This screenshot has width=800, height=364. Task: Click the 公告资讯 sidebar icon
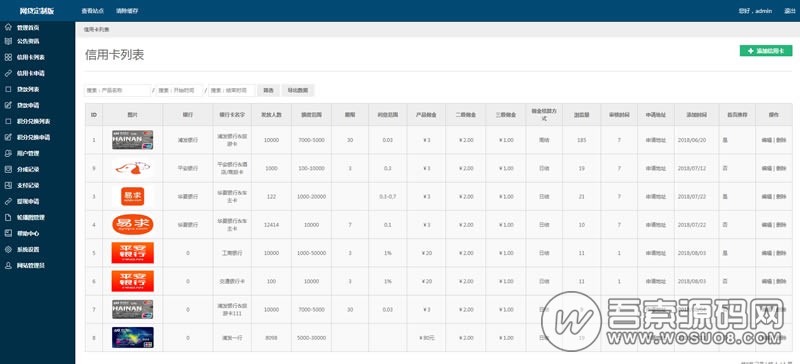pos(8,41)
